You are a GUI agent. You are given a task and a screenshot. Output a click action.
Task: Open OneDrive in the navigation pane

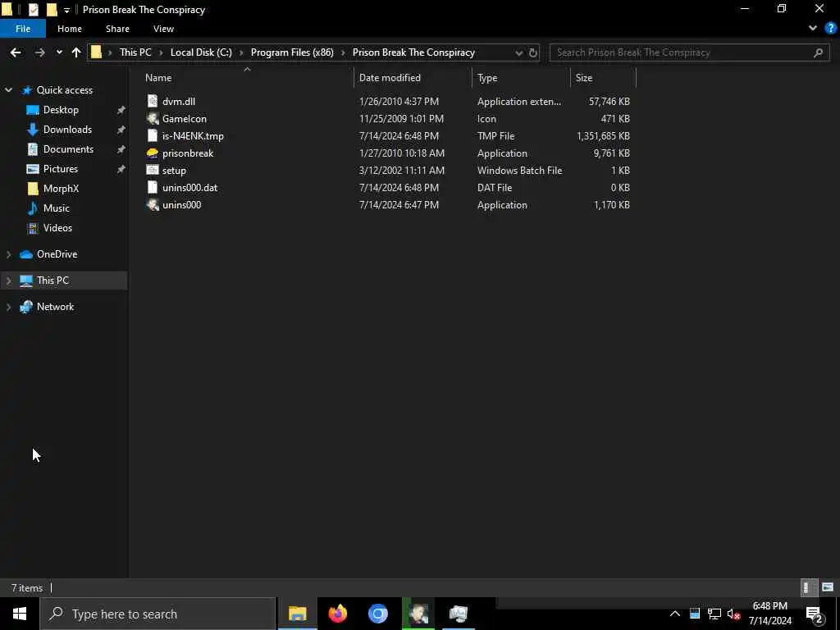click(x=57, y=254)
